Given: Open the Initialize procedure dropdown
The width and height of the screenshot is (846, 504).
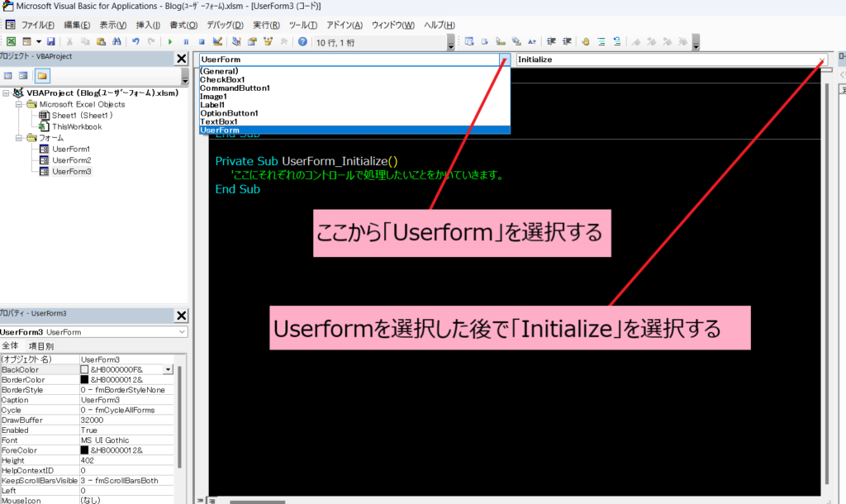Looking at the screenshot, I should point(820,59).
